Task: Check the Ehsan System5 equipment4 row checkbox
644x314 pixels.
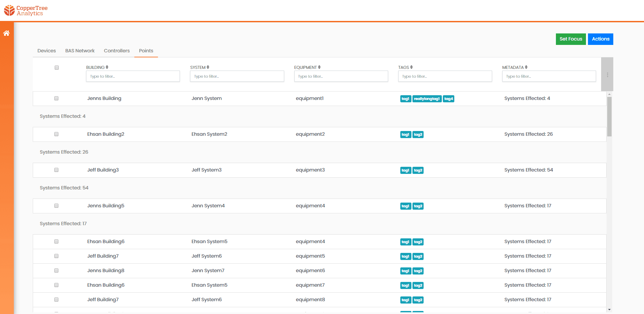Action: click(56, 241)
